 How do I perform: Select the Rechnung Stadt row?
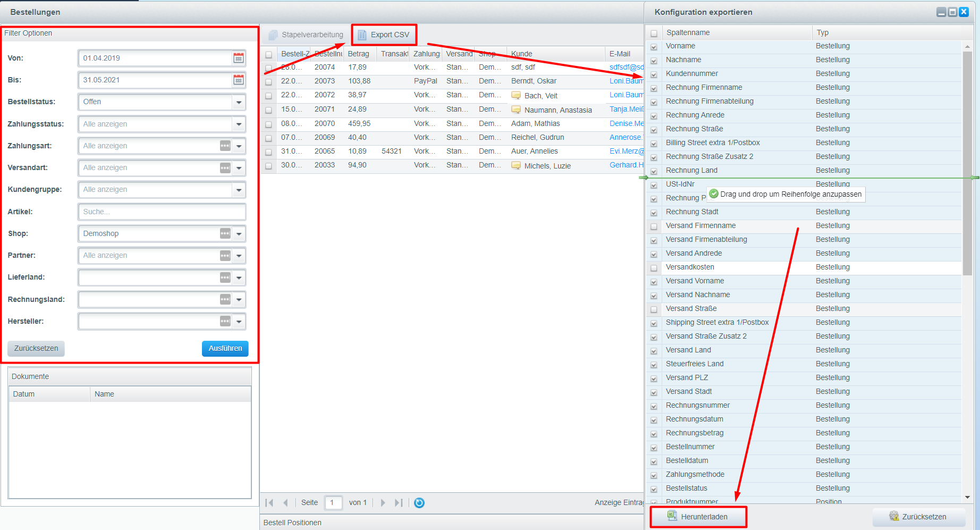coord(803,212)
